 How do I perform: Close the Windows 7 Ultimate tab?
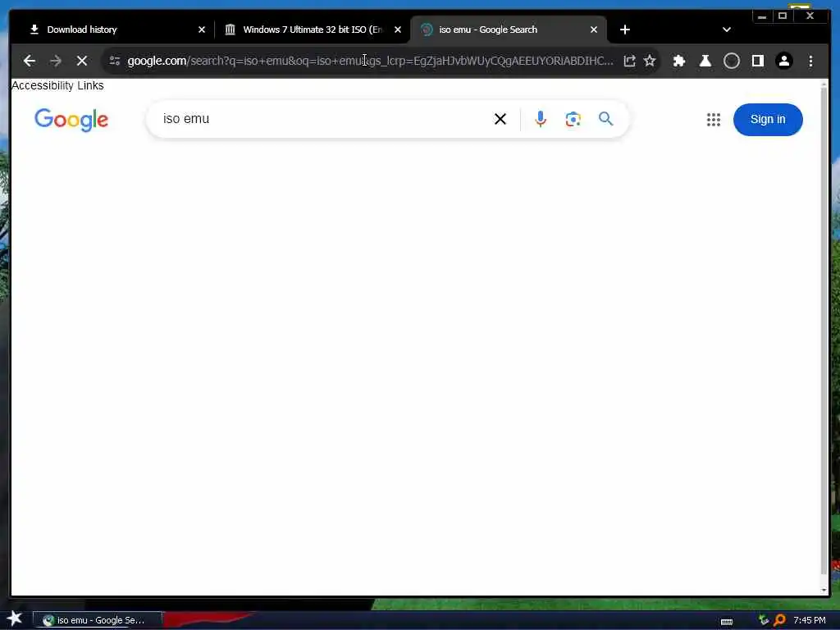pos(398,30)
